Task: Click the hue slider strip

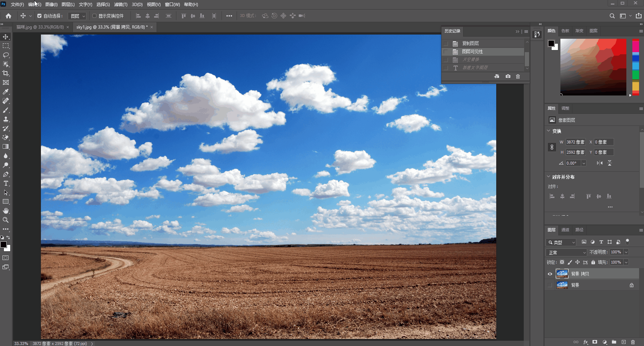Action: pyautogui.click(x=636, y=67)
